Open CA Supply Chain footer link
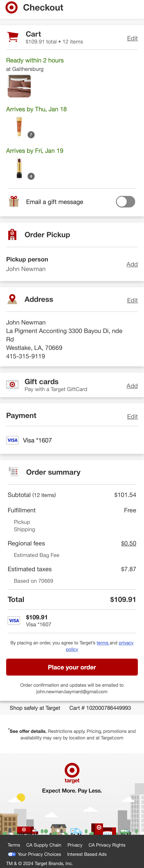144x868 pixels. tap(44, 845)
